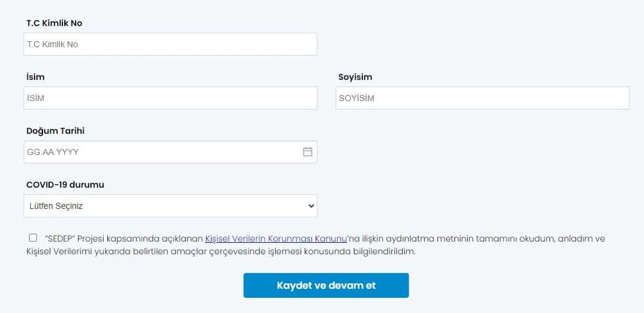Screen dimensions: 644x313
Task: Open the COVID-19 durumu dropdown
Action: coord(170,206)
